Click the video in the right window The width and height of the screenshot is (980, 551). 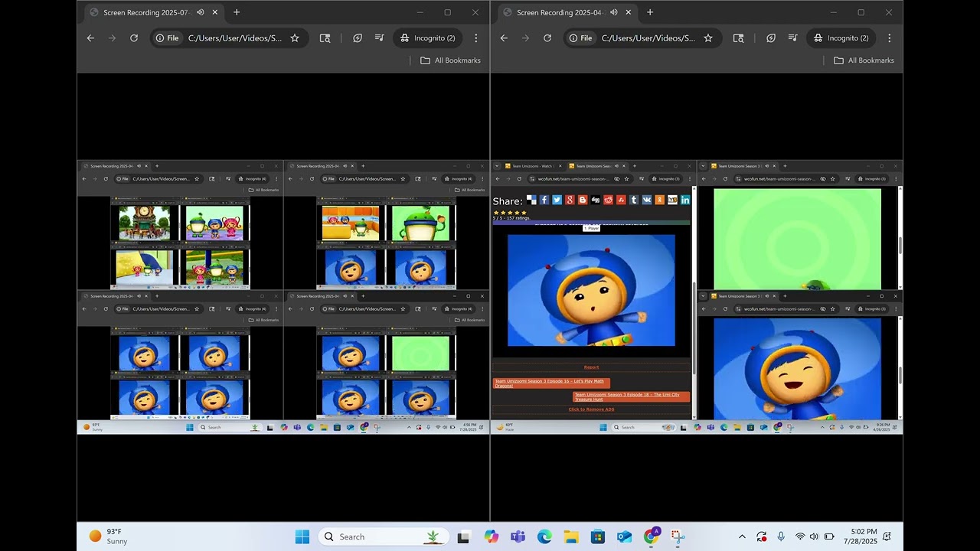(x=697, y=297)
